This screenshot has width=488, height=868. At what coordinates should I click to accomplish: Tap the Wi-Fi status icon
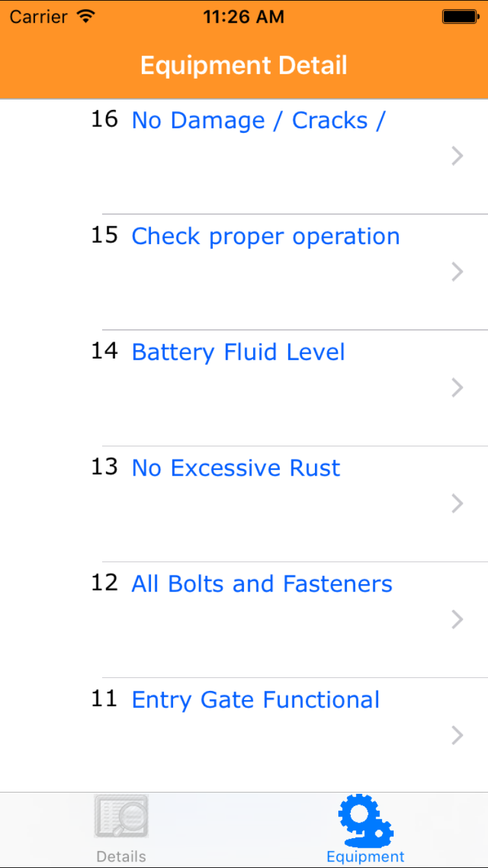85,16
